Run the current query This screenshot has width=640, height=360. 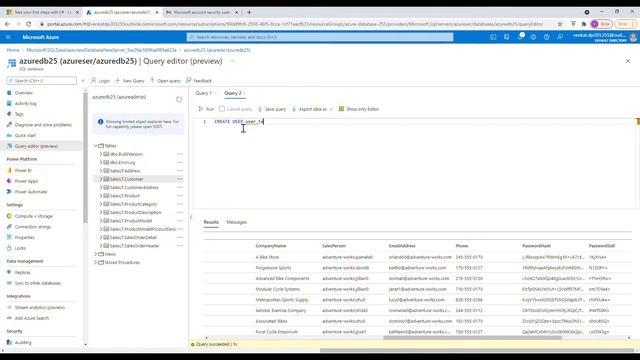point(206,109)
